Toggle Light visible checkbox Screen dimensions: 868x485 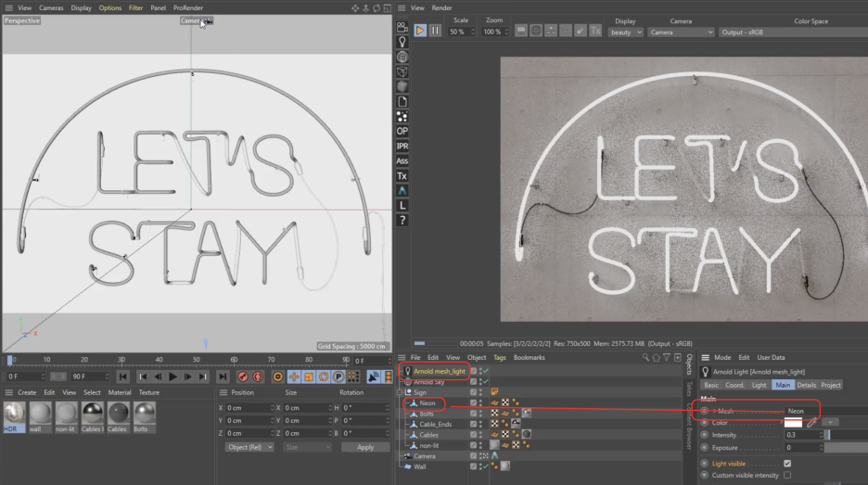pyautogui.click(x=787, y=464)
